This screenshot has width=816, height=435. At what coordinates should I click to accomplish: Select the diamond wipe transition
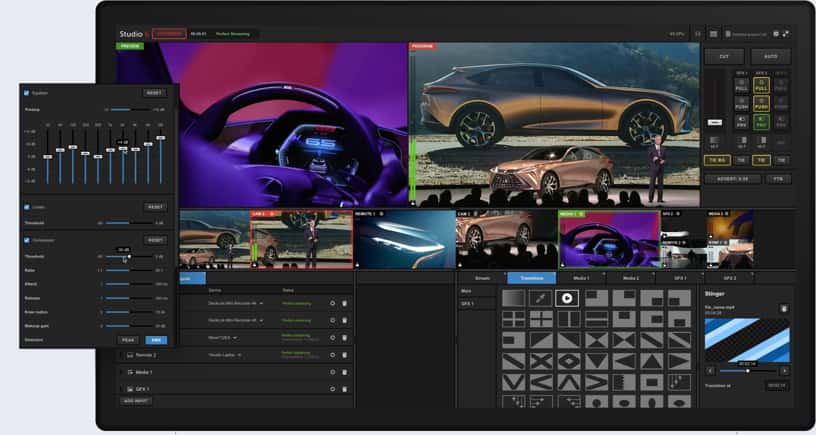(568, 361)
